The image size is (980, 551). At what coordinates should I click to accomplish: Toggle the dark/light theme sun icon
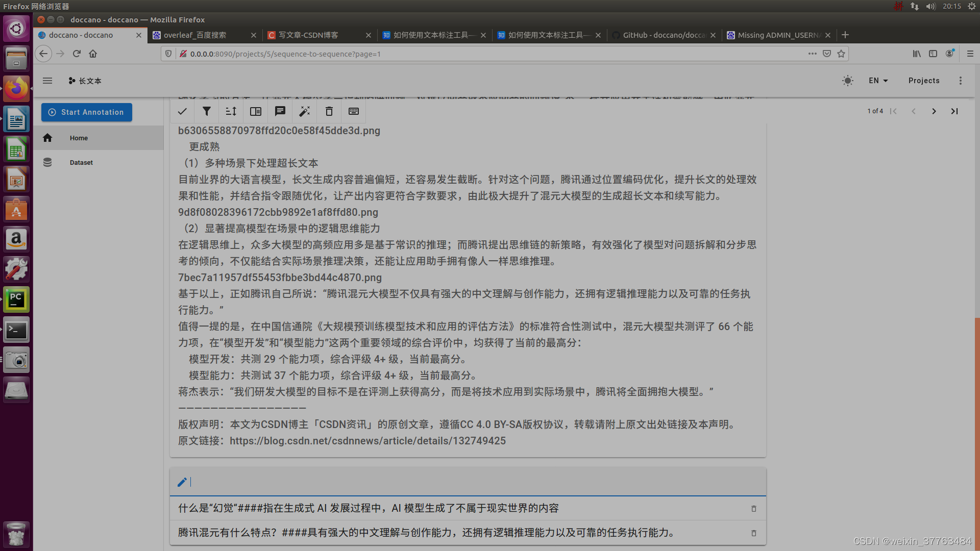pyautogui.click(x=847, y=81)
